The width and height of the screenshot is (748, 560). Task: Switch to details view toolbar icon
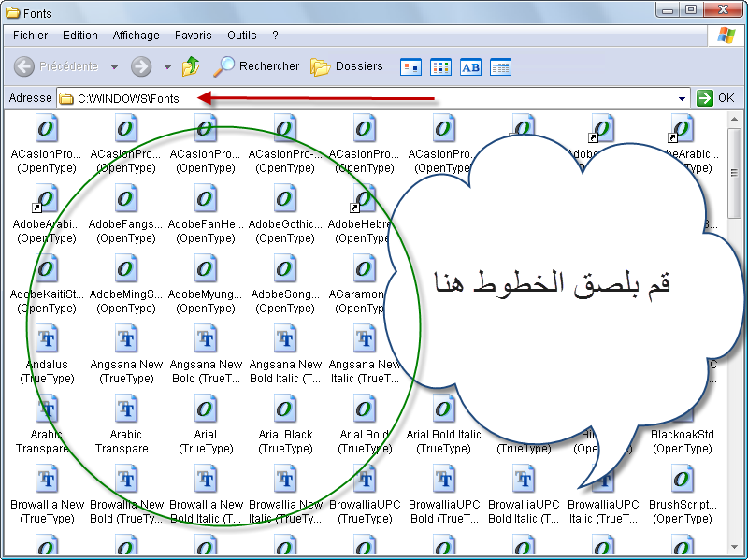500,67
